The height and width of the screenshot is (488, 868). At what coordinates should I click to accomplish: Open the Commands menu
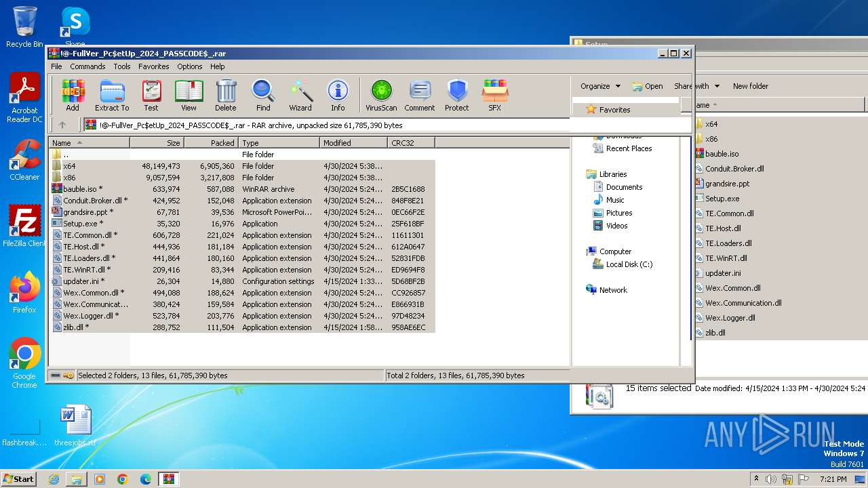point(87,66)
